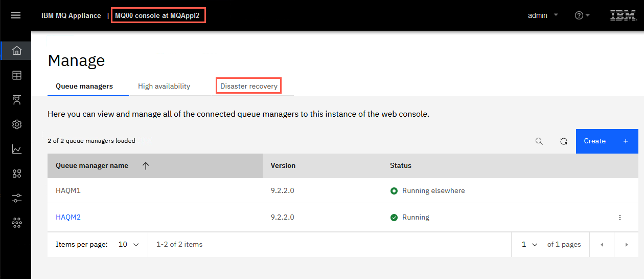644x279 pixels.
Task: Open the table icon in sidebar
Action: pyautogui.click(x=16, y=75)
